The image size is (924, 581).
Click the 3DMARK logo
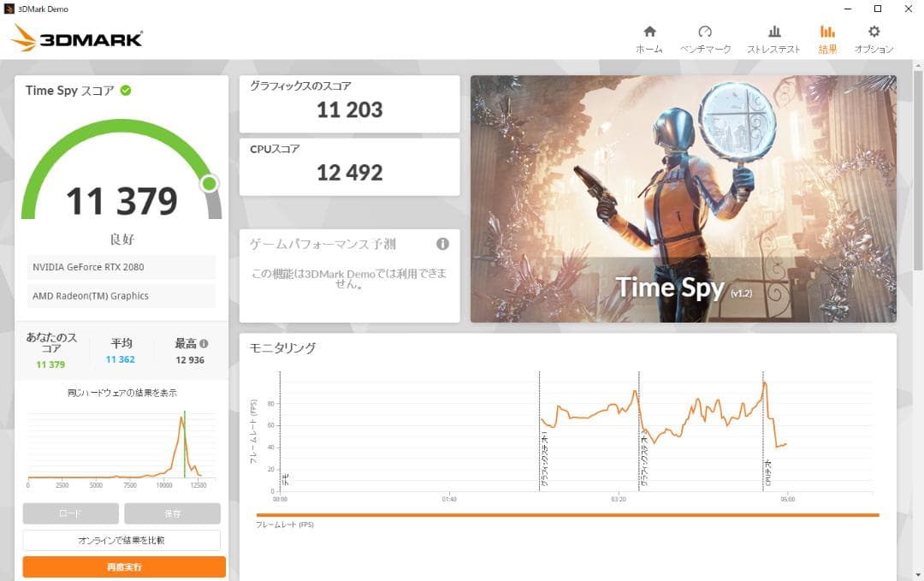[75, 38]
